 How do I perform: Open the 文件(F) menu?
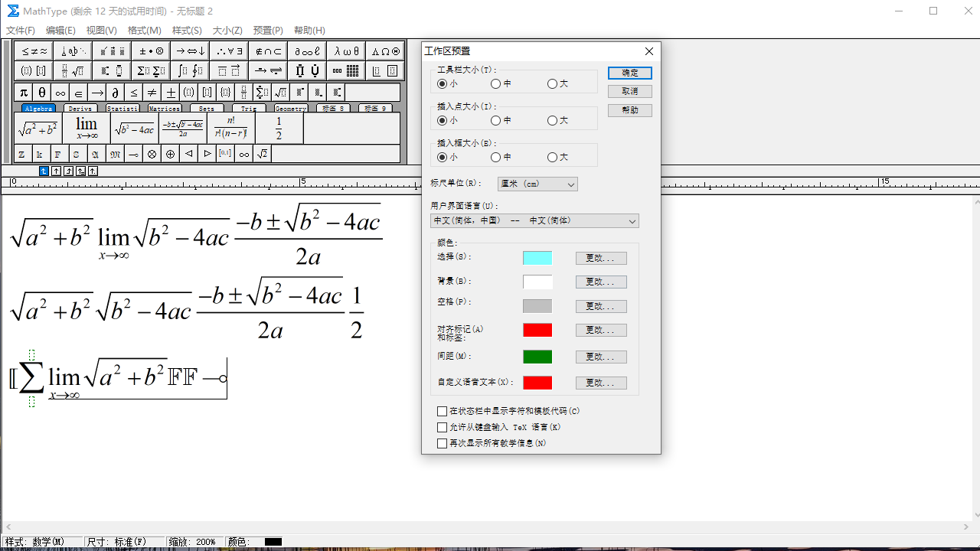point(21,31)
